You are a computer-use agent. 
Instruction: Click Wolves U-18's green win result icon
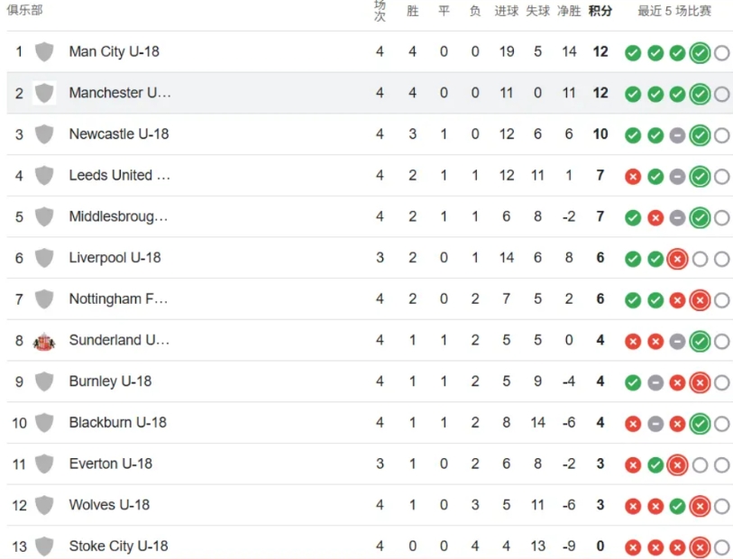tap(677, 507)
